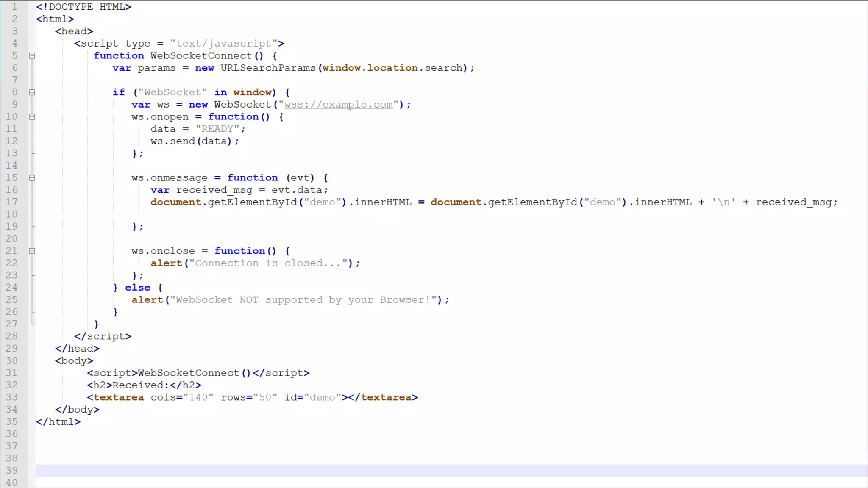
Task: Click the <body> tag on line 30
Action: tap(74, 361)
